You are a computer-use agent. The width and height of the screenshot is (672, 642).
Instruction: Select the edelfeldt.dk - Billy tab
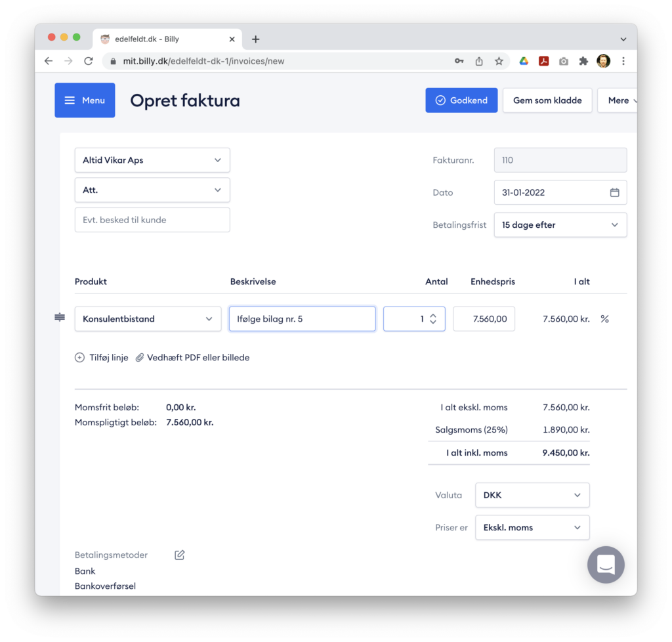tap(167, 39)
